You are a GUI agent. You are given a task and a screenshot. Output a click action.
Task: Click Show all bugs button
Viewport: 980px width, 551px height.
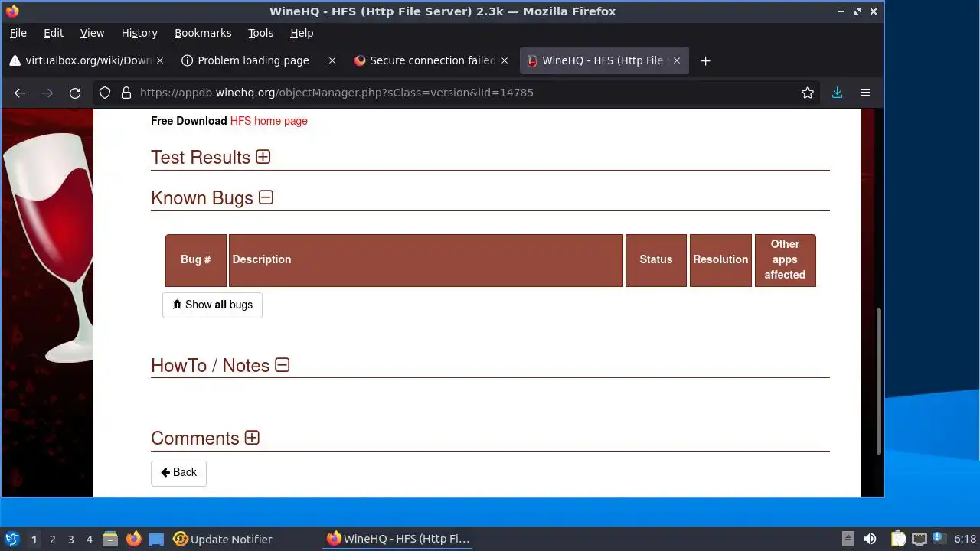coord(212,305)
